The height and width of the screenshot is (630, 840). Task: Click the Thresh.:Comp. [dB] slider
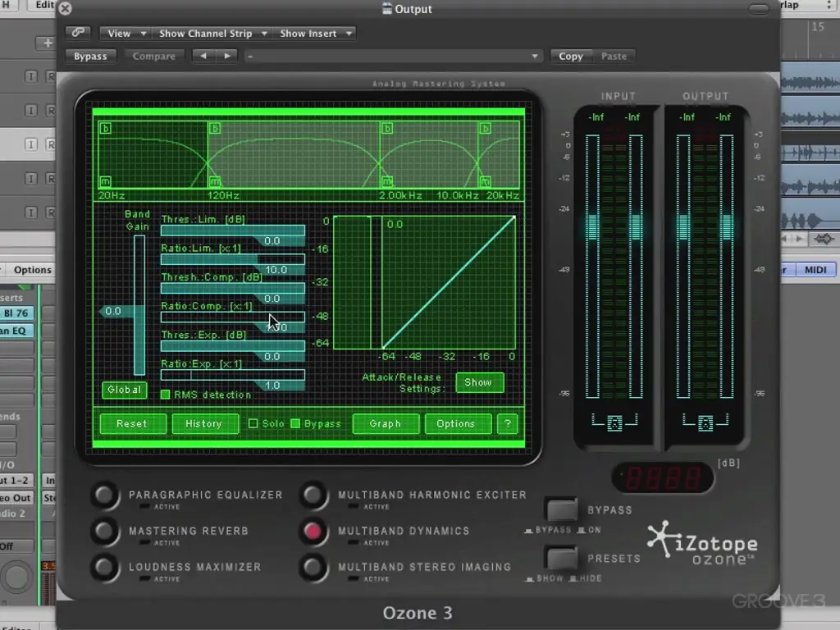(232, 288)
